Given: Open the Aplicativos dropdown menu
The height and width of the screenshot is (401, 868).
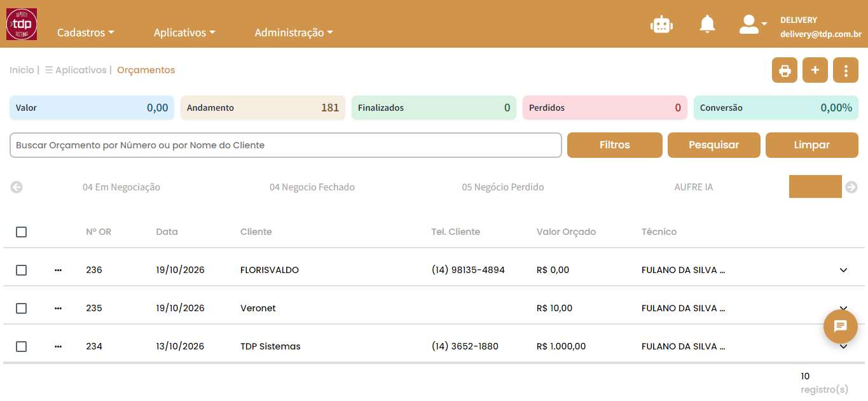Looking at the screenshot, I should pyautogui.click(x=184, y=32).
